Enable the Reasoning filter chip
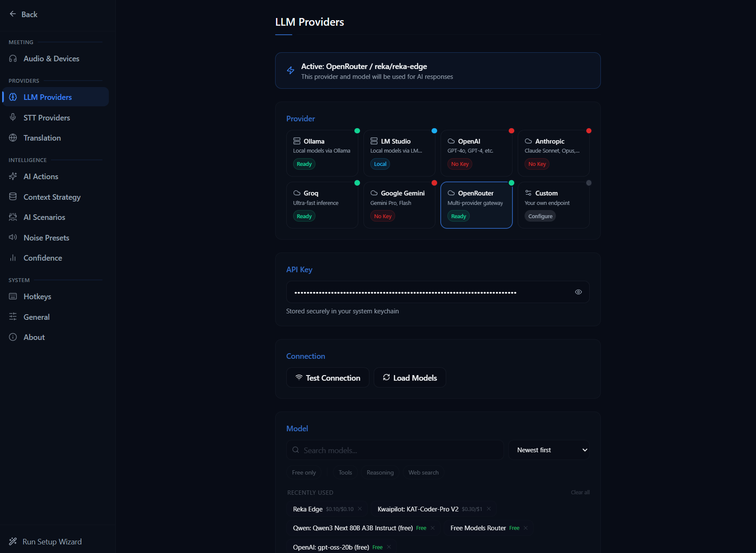756x553 pixels. point(380,472)
